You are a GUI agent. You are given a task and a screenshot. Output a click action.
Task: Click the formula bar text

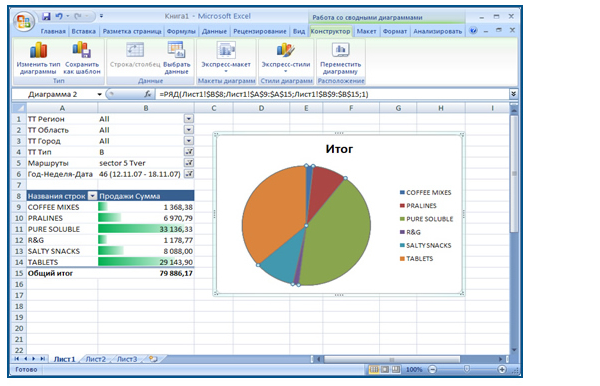pos(264,94)
